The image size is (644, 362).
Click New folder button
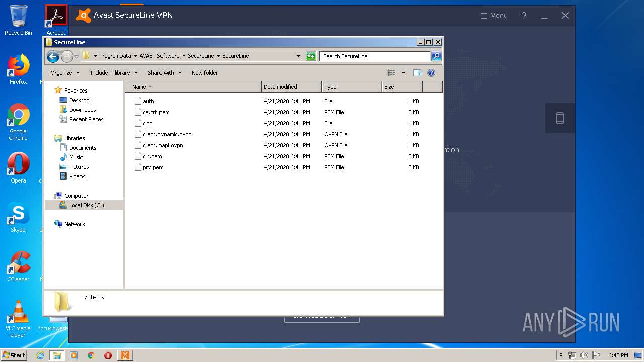click(x=205, y=73)
